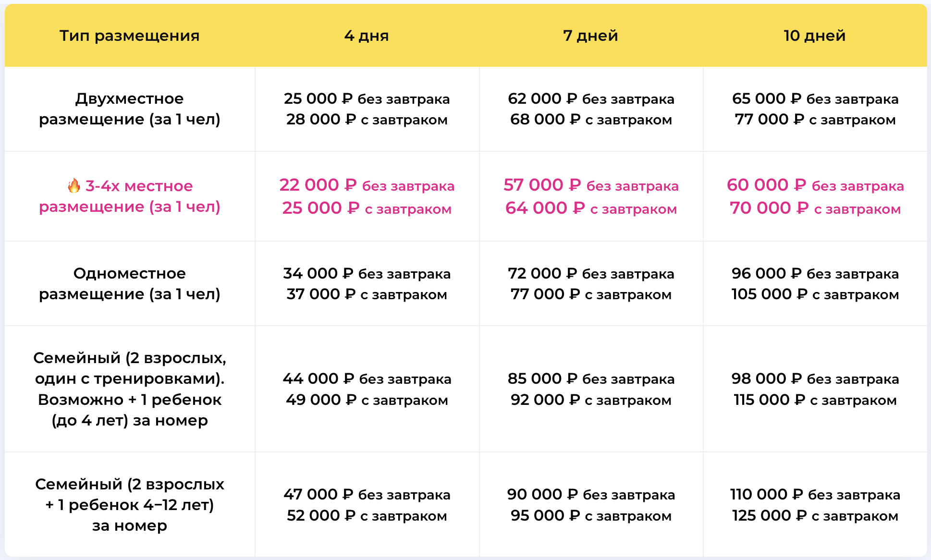
Task: Click "70 000 ₽ с завтраком" pink price
Action: 815,208
